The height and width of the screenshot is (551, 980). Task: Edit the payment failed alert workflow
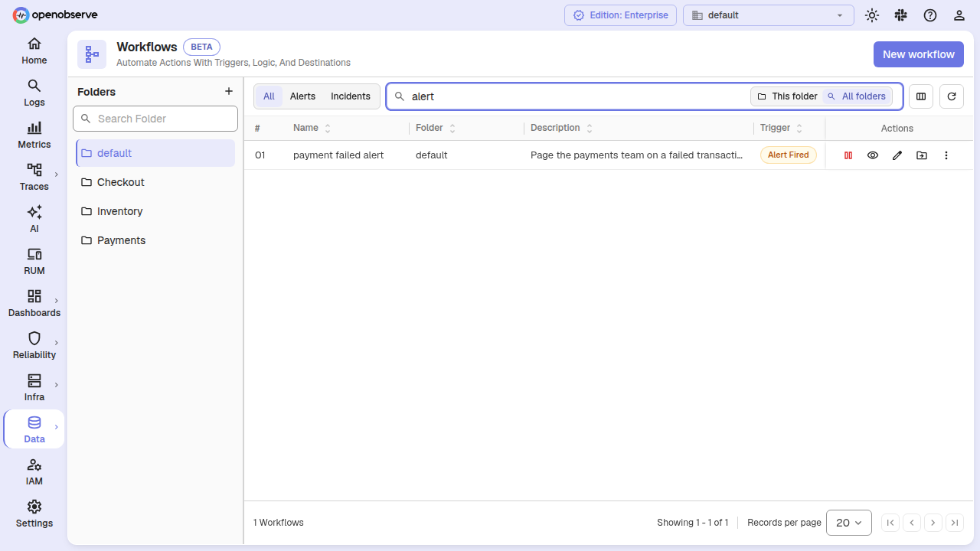(897, 155)
